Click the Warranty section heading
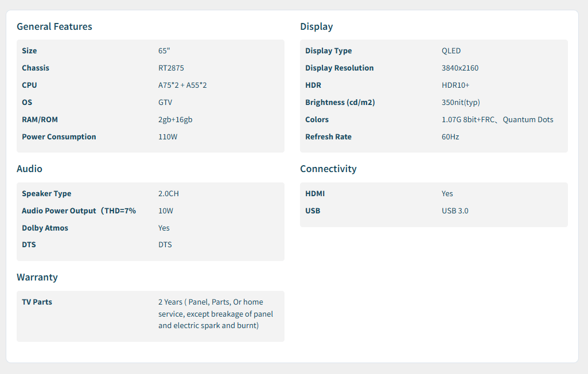The image size is (588, 374). coord(37,277)
